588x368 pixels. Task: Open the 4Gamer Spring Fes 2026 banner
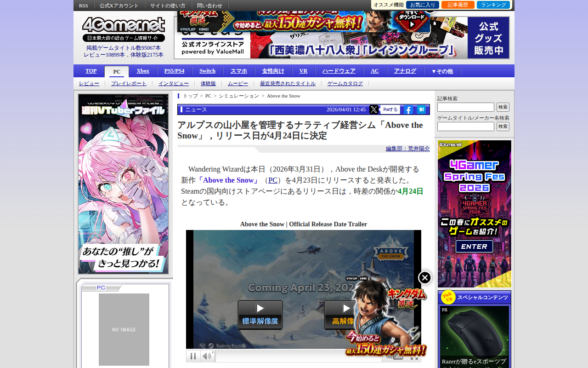475,214
